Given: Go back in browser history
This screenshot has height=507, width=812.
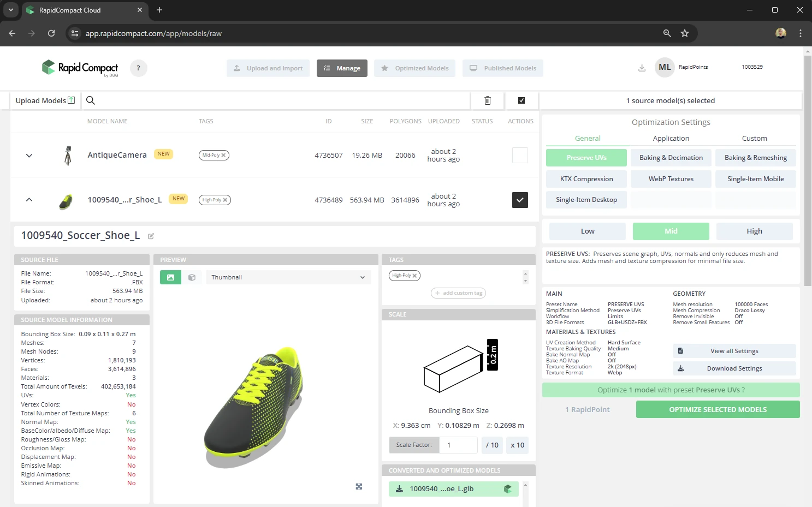Looking at the screenshot, I should tap(12, 33).
